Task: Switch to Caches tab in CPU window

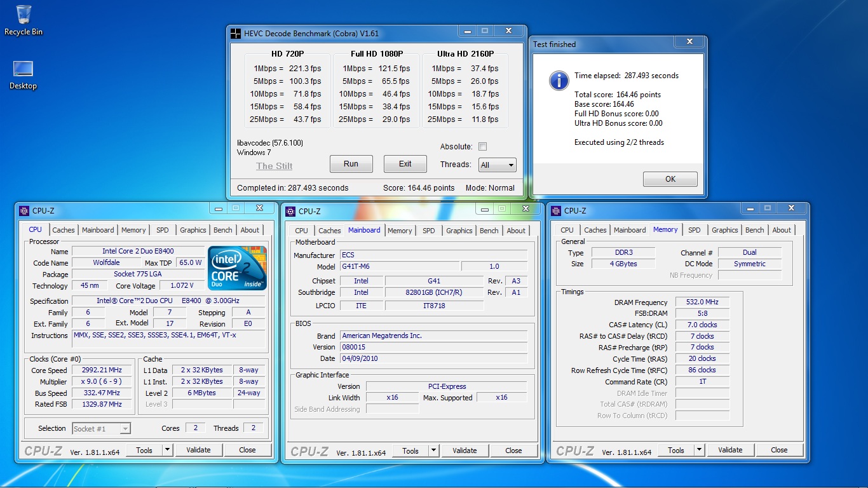Action: (x=64, y=230)
